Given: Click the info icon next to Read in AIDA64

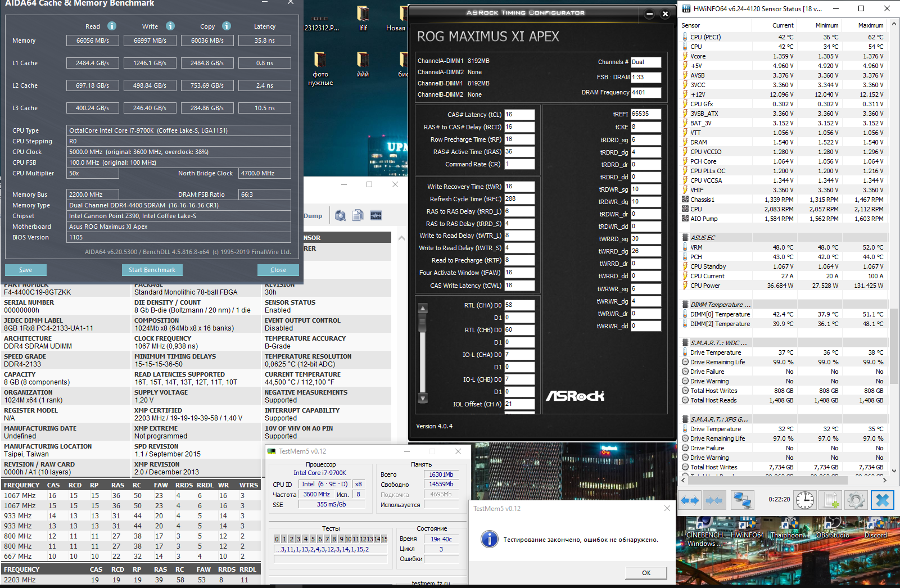Looking at the screenshot, I should [112, 26].
